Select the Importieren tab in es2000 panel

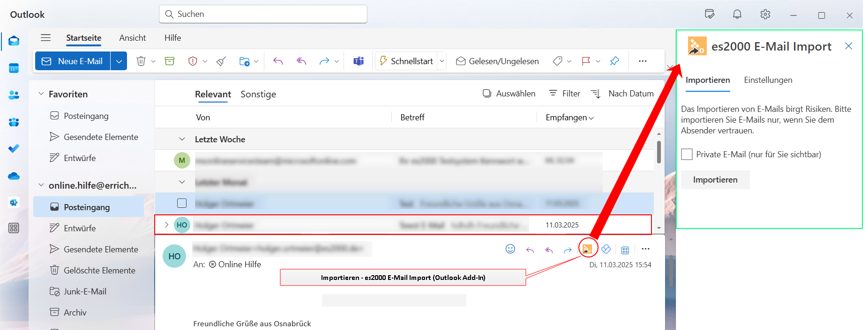click(708, 80)
